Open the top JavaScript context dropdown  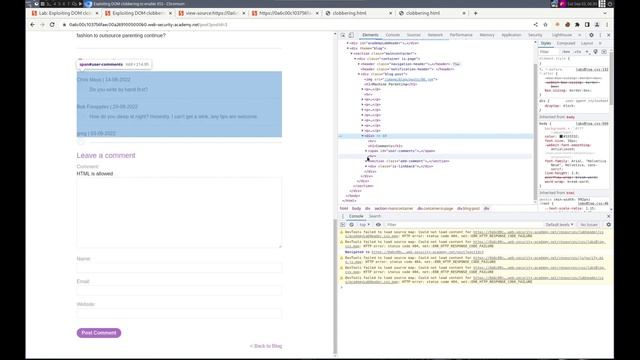(x=364, y=225)
